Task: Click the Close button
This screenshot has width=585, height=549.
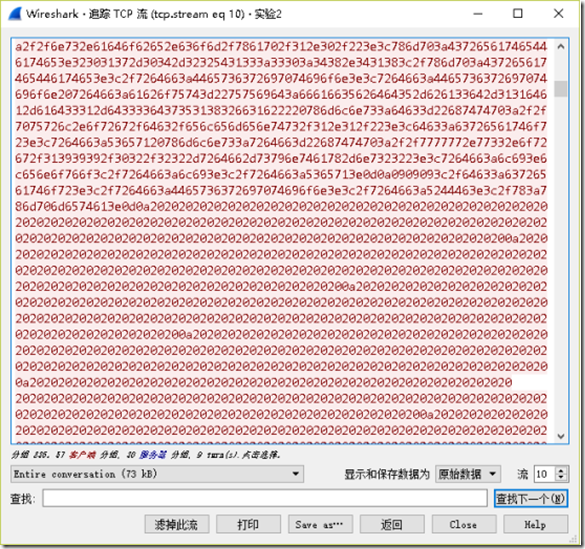Action: point(464,524)
